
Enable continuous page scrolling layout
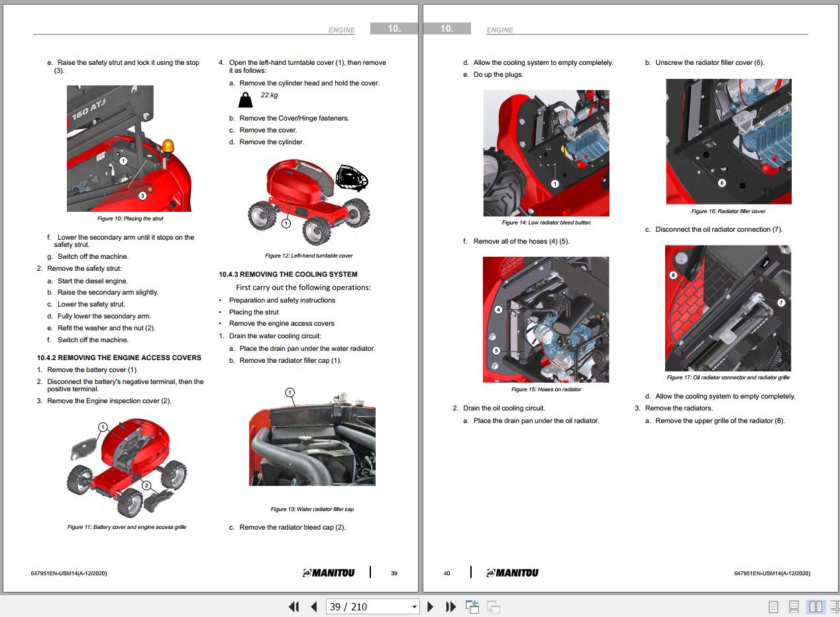tap(794, 606)
